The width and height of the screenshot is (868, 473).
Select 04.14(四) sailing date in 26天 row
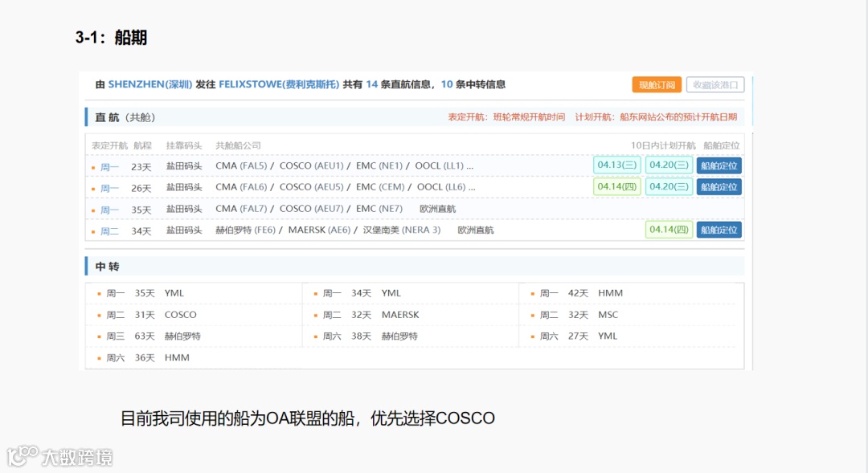(x=616, y=186)
